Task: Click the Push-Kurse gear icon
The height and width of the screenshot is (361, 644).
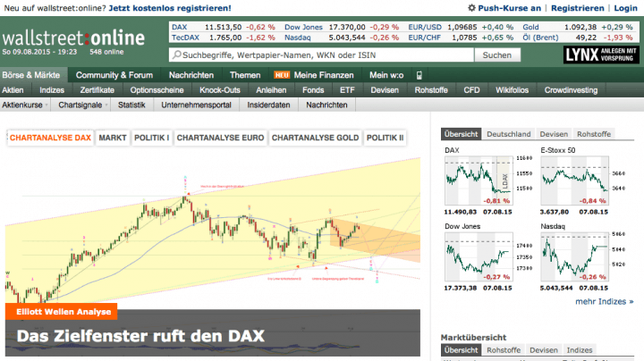Action: click(471, 8)
